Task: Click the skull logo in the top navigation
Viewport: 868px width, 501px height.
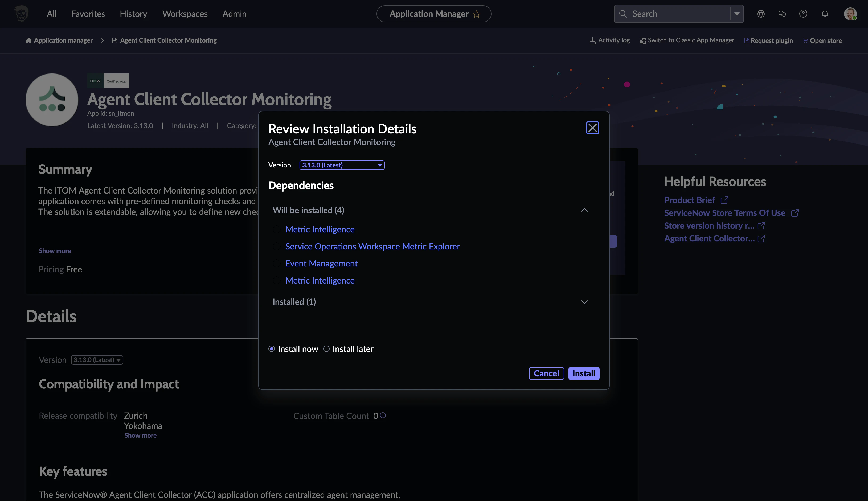Action: pyautogui.click(x=21, y=14)
